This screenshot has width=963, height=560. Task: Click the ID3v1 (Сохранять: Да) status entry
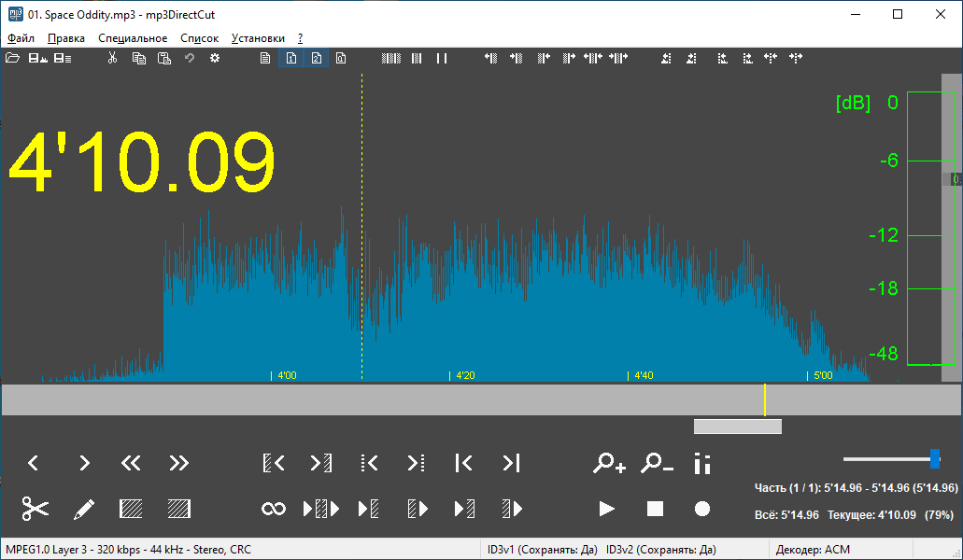pos(543,550)
